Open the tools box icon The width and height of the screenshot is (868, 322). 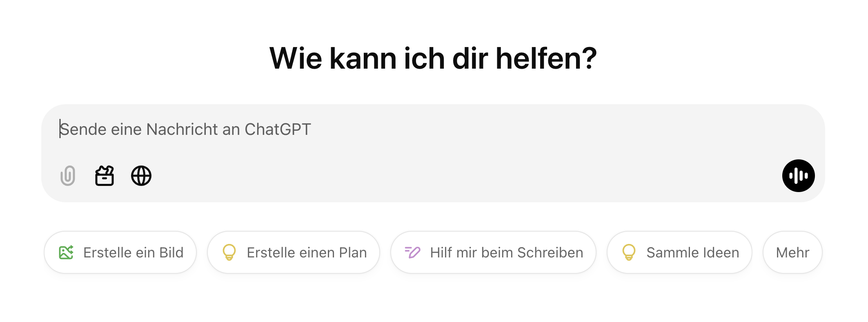tap(105, 176)
